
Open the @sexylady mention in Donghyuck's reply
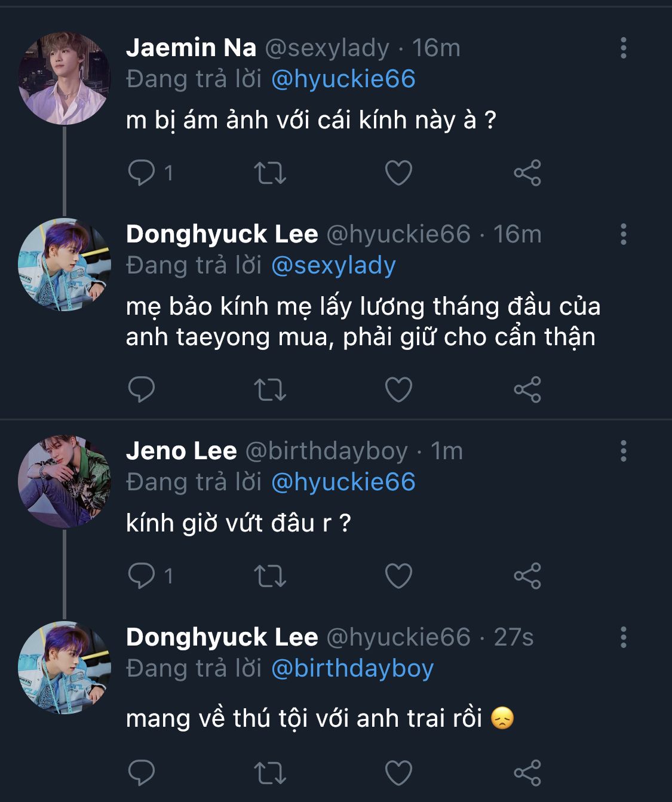[333, 266]
